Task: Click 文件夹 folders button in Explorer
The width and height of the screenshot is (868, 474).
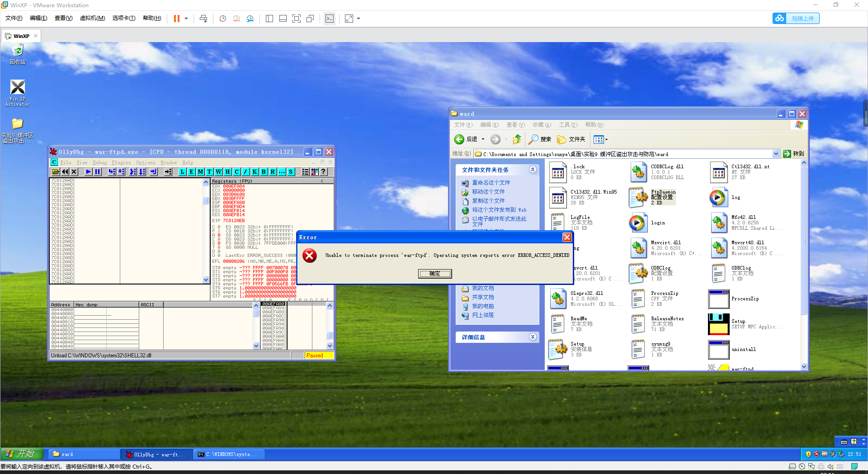Action: (571, 139)
